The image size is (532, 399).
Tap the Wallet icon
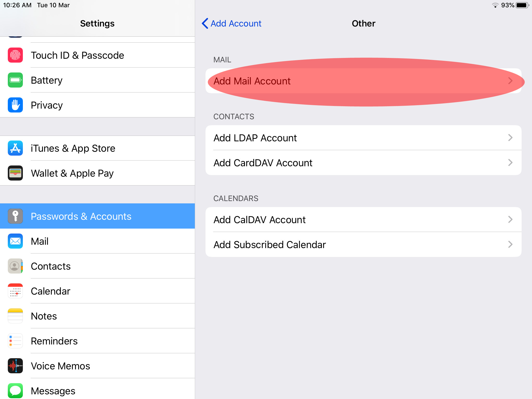pos(15,173)
